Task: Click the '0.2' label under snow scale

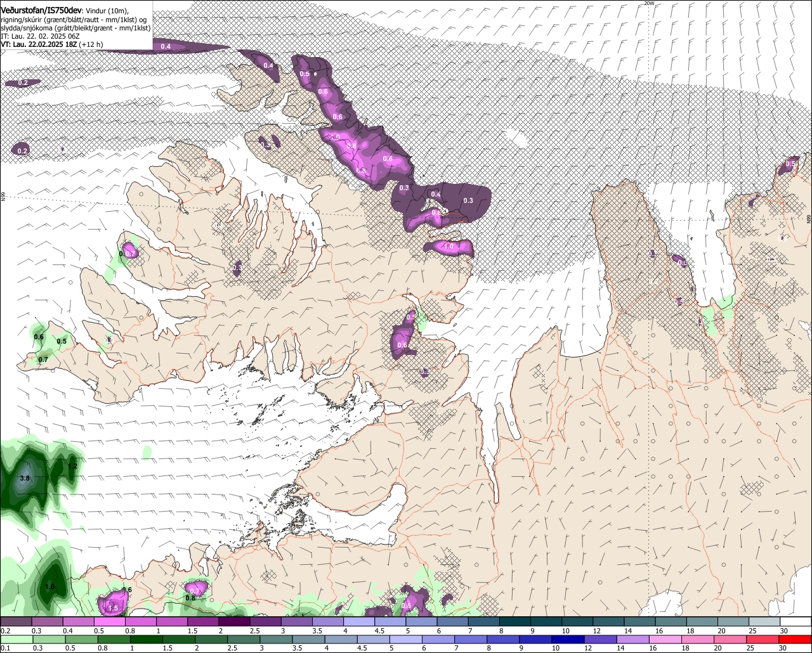Action: pyautogui.click(x=5, y=631)
